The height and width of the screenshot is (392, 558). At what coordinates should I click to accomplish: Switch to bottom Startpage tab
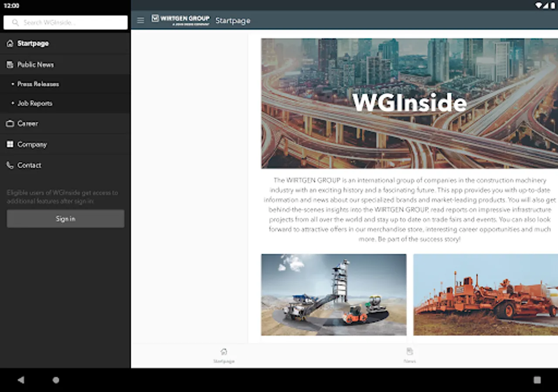coord(224,355)
